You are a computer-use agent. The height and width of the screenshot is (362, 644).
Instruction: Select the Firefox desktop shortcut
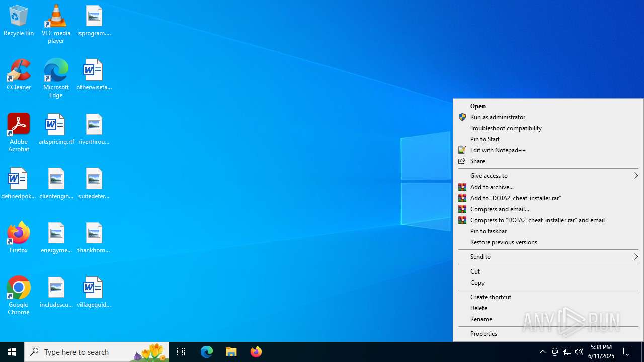tap(19, 238)
